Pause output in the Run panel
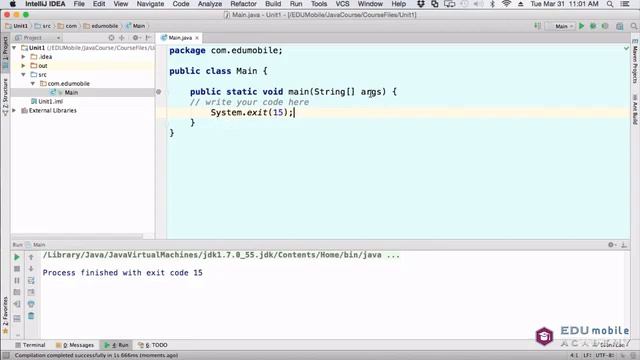 pyautogui.click(x=17, y=281)
